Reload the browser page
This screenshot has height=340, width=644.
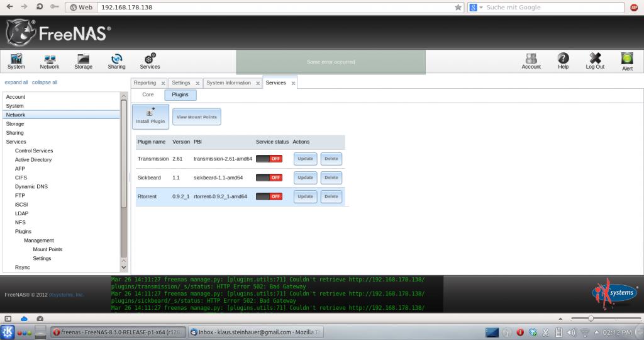[40, 6]
